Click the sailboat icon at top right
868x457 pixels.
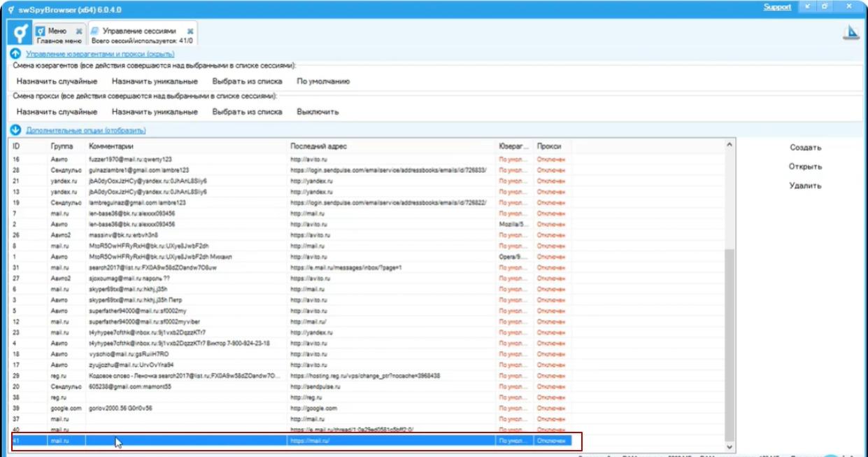pyautogui.click(x=852, y=32)
